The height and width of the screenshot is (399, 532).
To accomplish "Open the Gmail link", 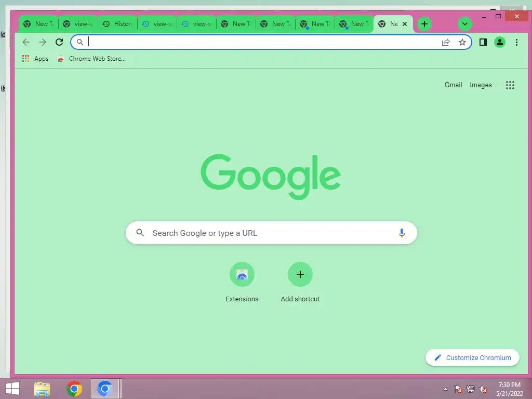I will [453, 85].
